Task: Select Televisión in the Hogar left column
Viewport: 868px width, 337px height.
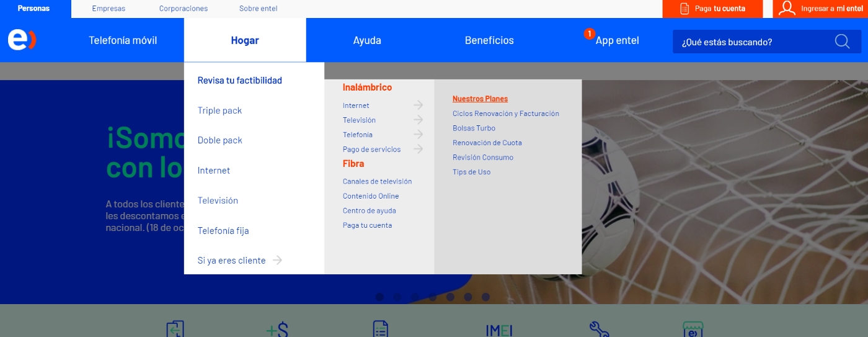Action: click(x=218, y=200)
